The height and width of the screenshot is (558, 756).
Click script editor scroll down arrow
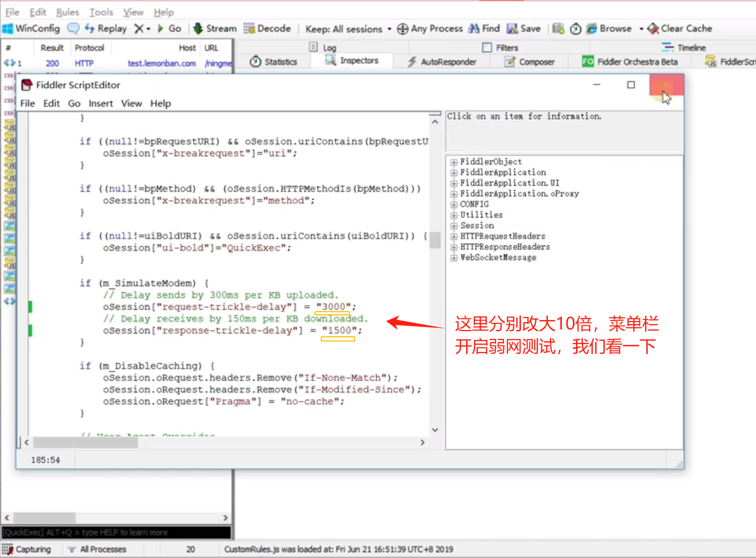pyautogui.click(x=435, y=430)
